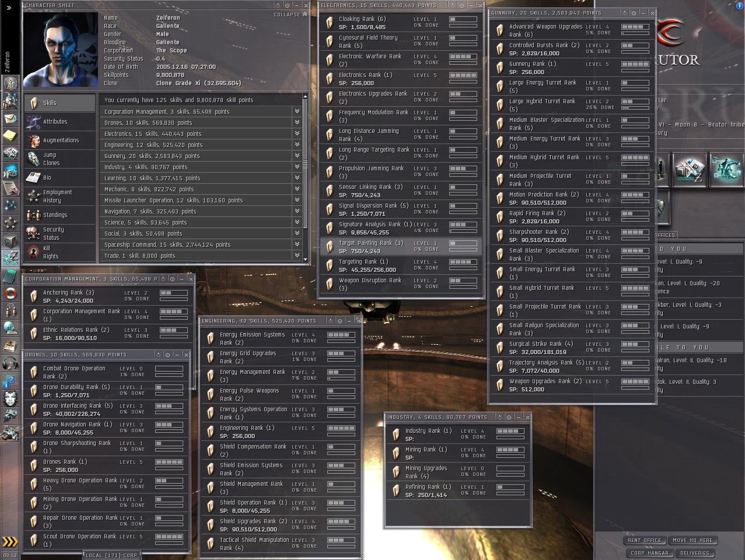Select the Standings tab
This screenshot has width=745, height=560.
60,215
